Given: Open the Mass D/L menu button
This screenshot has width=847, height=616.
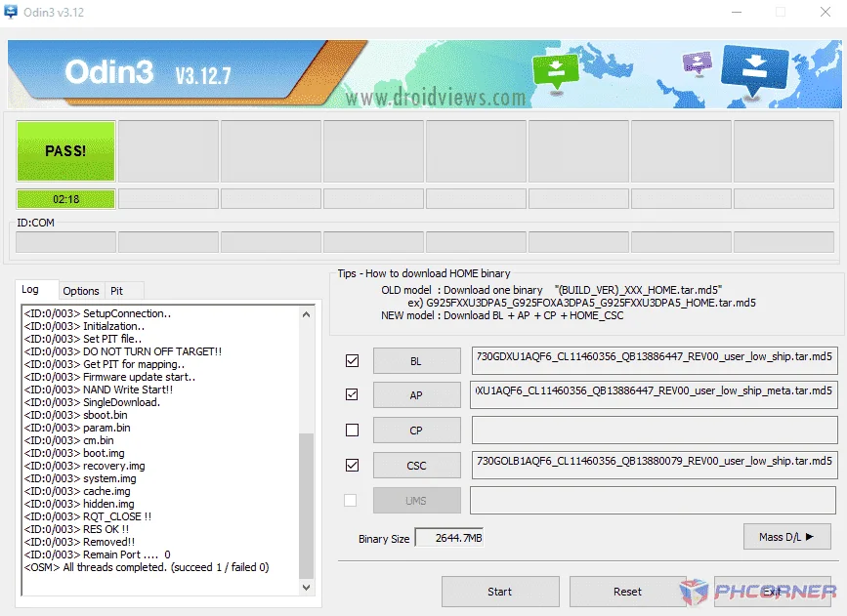Looking at the screenshot, I should [x=786, y=537].
